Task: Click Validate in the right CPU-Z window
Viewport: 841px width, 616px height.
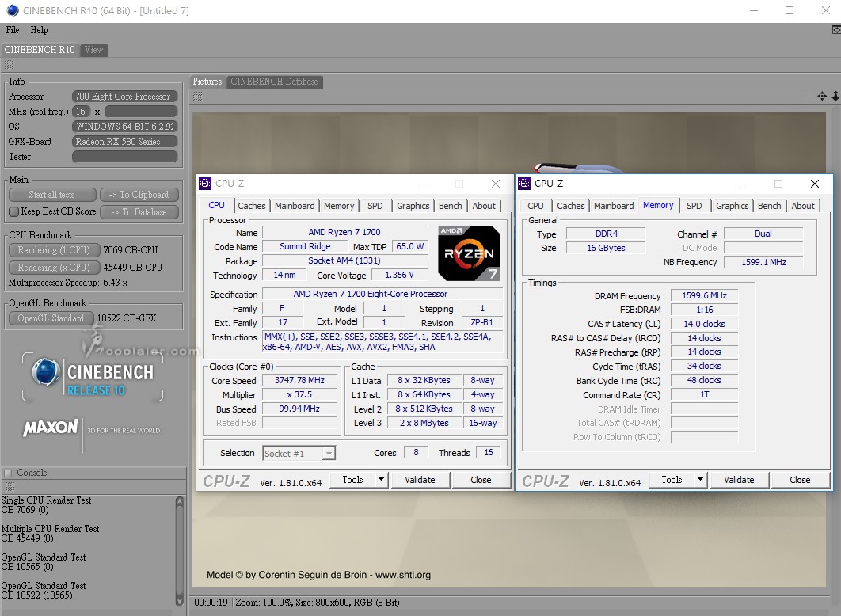Action: 739,480
